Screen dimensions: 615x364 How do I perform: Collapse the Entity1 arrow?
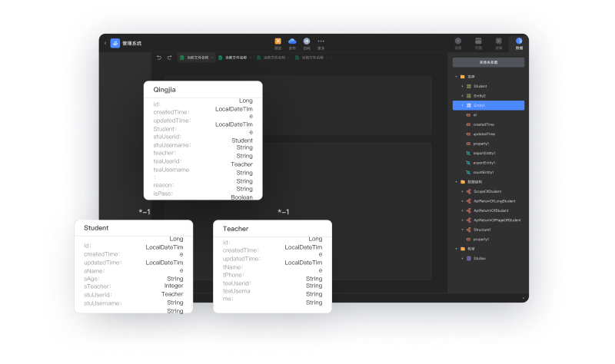coord(463,105)
